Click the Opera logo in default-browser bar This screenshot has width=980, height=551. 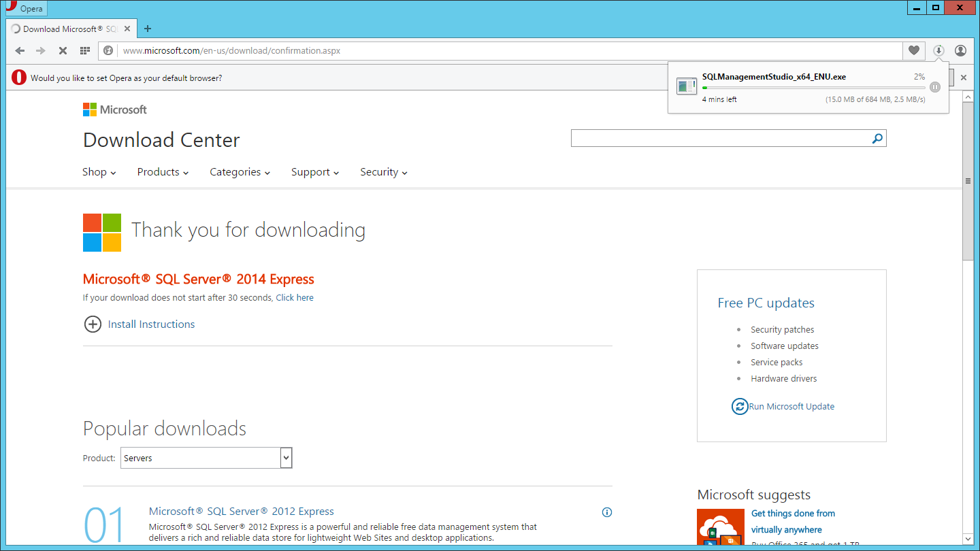(19, 78)
